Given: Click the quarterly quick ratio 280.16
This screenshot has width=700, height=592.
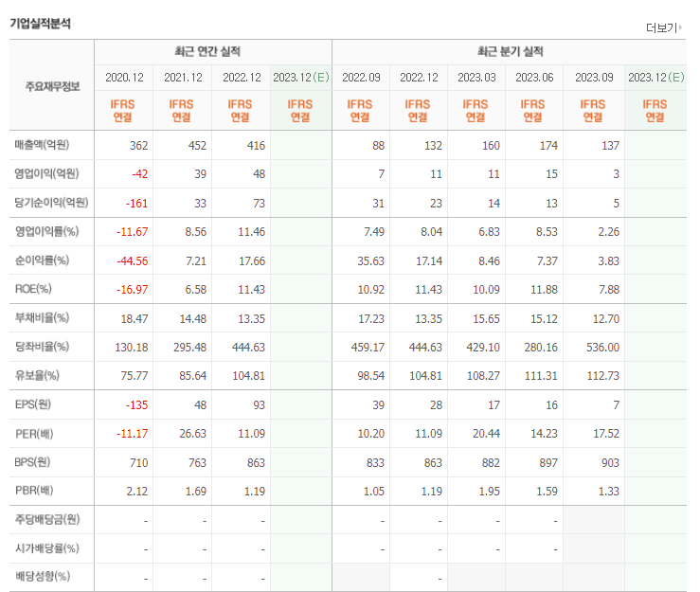Looking at the screenshot, I should 541,348.
